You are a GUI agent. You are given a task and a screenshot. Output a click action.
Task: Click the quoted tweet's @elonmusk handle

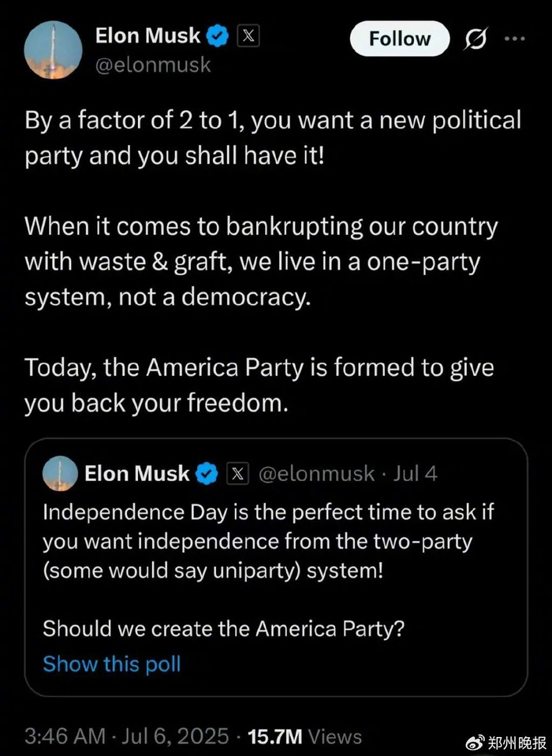point(317,474)
